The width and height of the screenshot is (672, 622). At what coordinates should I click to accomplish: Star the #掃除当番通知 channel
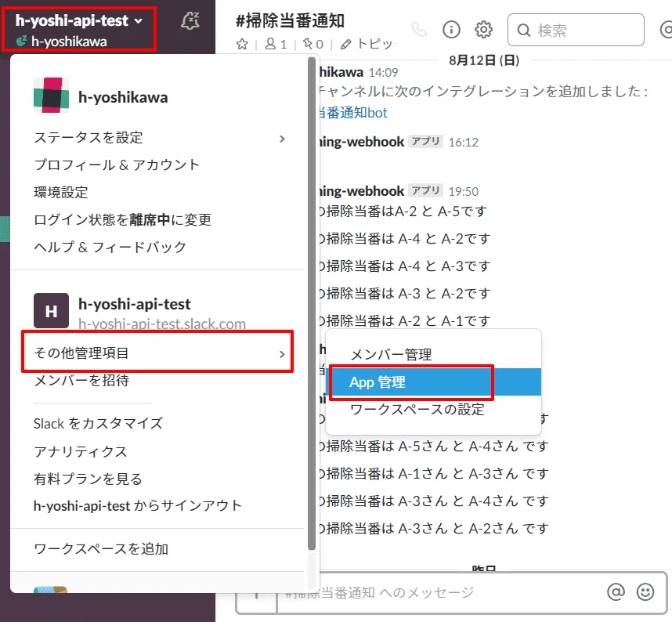[x=244, y=45]
